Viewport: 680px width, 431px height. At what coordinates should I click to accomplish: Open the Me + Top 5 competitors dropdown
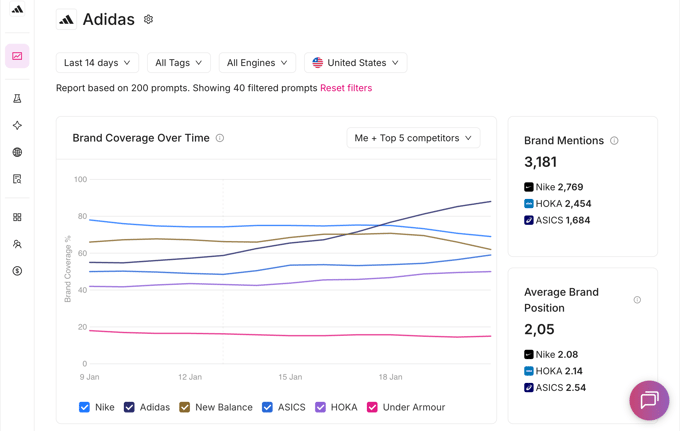[x=413, y=138]
